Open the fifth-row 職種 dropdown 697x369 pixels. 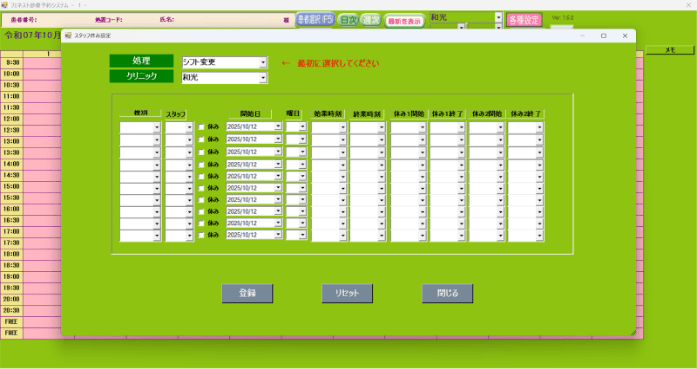click(x=156, y=177)
